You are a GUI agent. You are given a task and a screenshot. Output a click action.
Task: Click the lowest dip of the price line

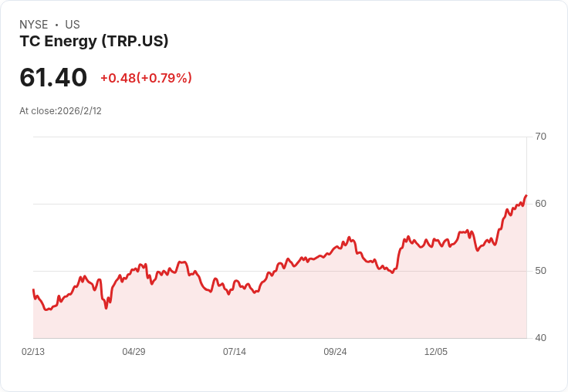(47, 309)
